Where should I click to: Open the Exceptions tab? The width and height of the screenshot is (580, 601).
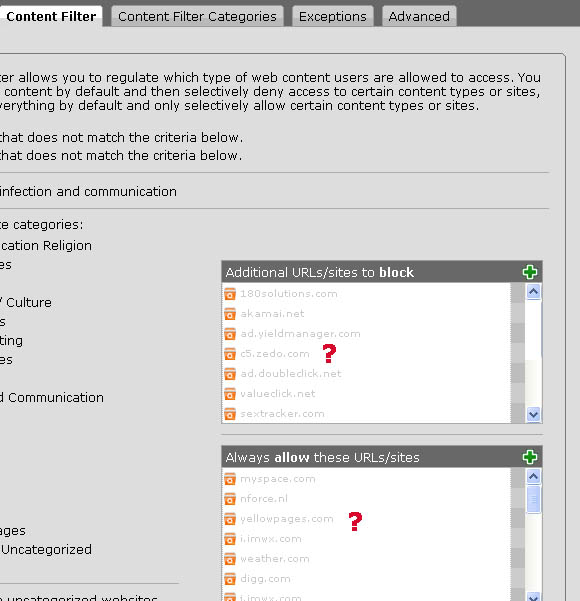point(332,16)
